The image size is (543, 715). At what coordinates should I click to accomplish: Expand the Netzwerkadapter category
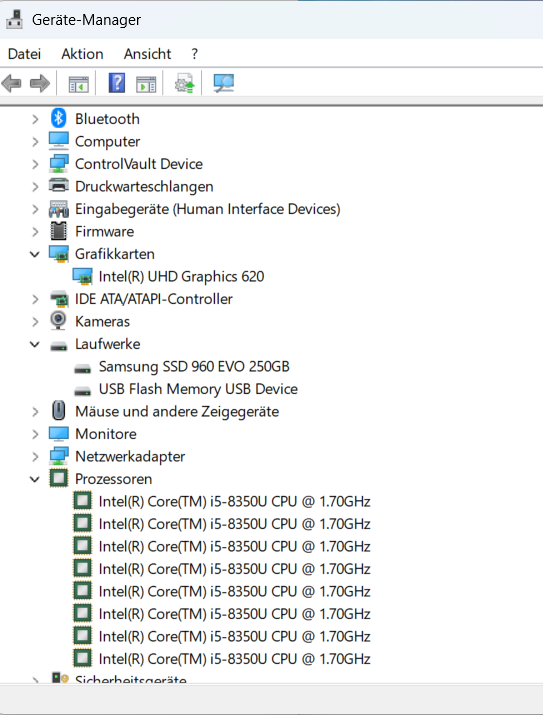click(35, 456)
